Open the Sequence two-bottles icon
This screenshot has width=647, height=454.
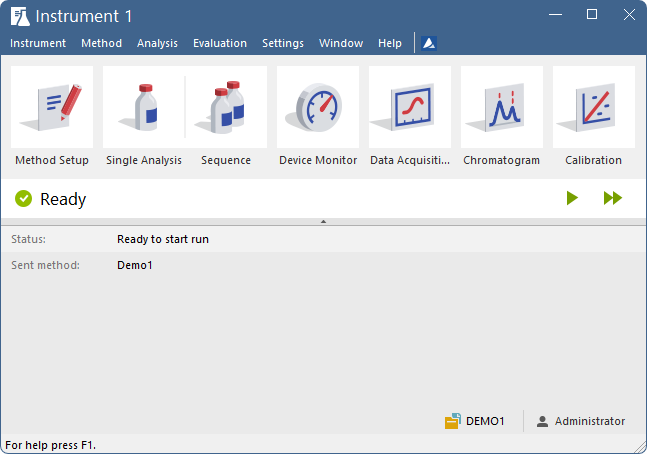pos(226,107)
